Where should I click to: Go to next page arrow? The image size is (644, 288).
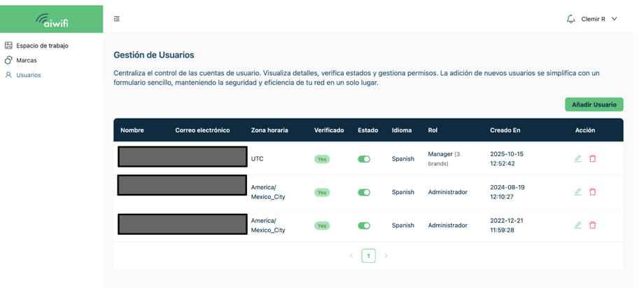click(386, 256)
